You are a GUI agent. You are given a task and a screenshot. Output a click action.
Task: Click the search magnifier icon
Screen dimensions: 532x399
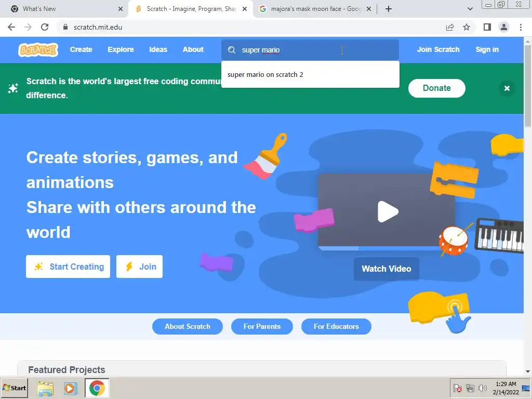point(232,50)
